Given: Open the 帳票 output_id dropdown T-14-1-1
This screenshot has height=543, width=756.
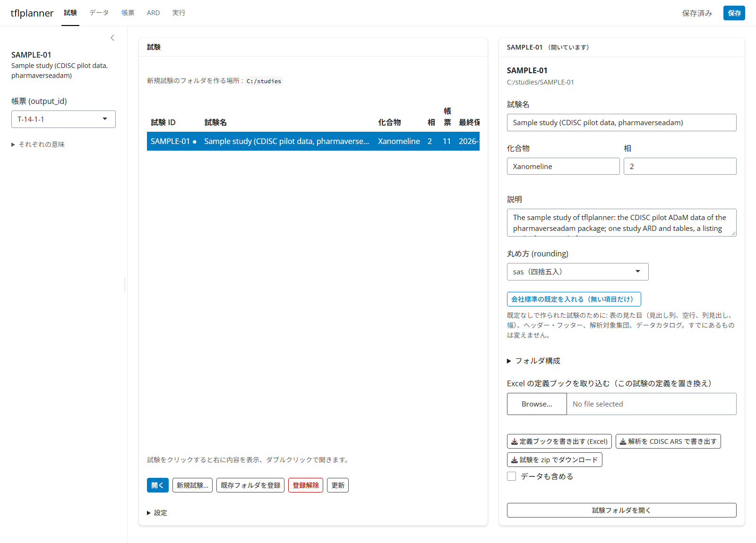Looking at the screenshot, I should pyautogui.click(x=63, y=119).
